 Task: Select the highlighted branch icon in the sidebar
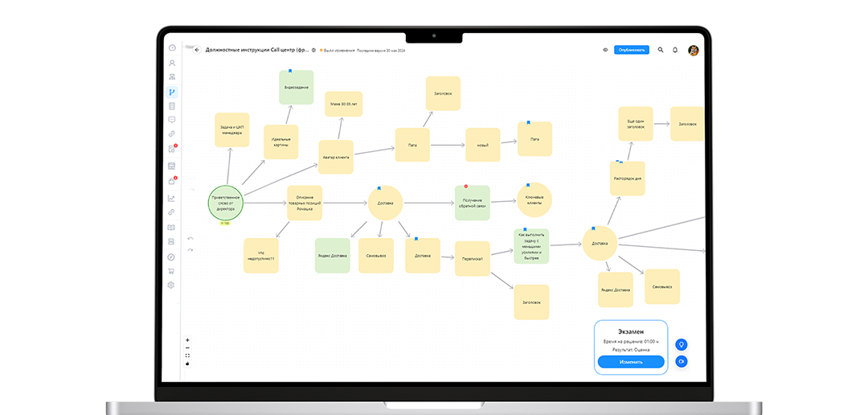pyautogui.click(x=171, y=92)
